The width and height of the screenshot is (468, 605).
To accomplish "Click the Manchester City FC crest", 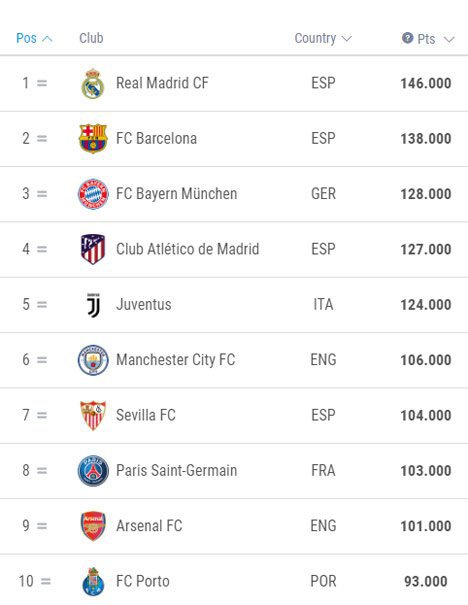I will [93, 360].
